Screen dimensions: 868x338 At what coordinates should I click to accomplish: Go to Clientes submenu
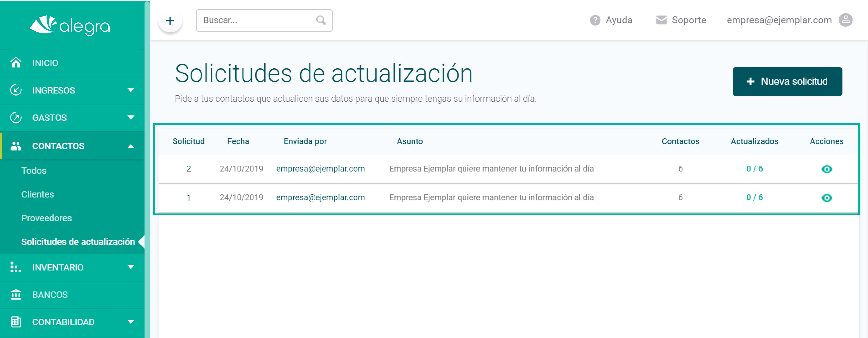coord(37,194)
